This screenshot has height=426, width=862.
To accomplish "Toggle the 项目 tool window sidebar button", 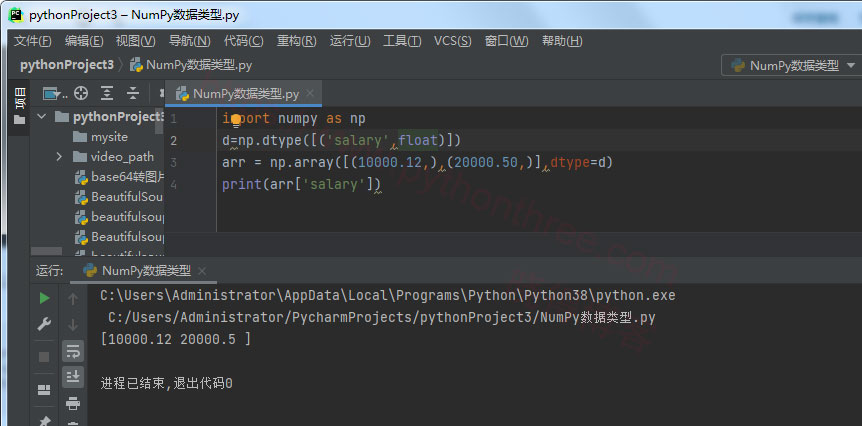I will coord(20,105).
